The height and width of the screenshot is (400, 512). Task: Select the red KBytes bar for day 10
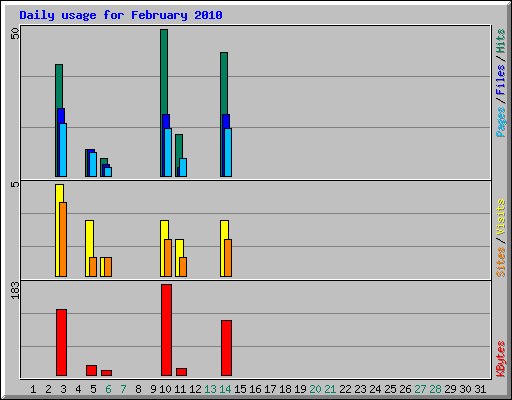[166, 330]
